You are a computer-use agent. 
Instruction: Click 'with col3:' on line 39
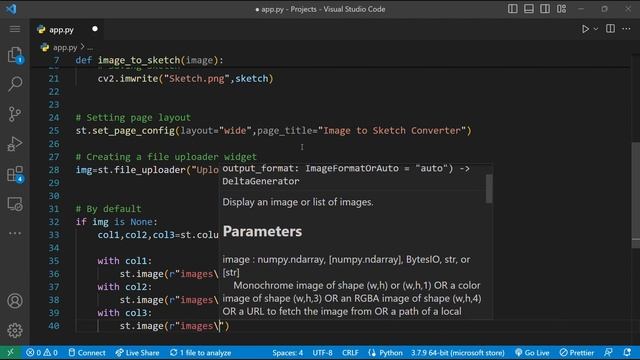pos(124,313)
